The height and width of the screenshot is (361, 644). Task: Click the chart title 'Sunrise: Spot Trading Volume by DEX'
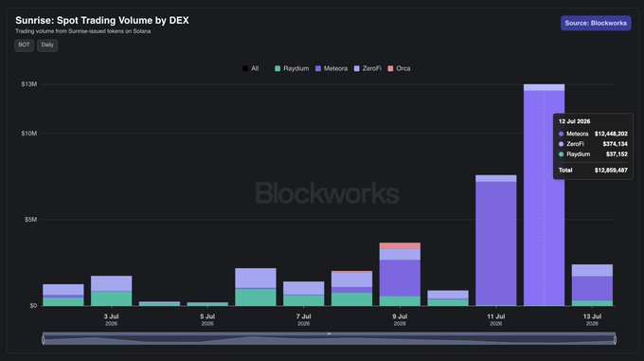pos(102,21)
